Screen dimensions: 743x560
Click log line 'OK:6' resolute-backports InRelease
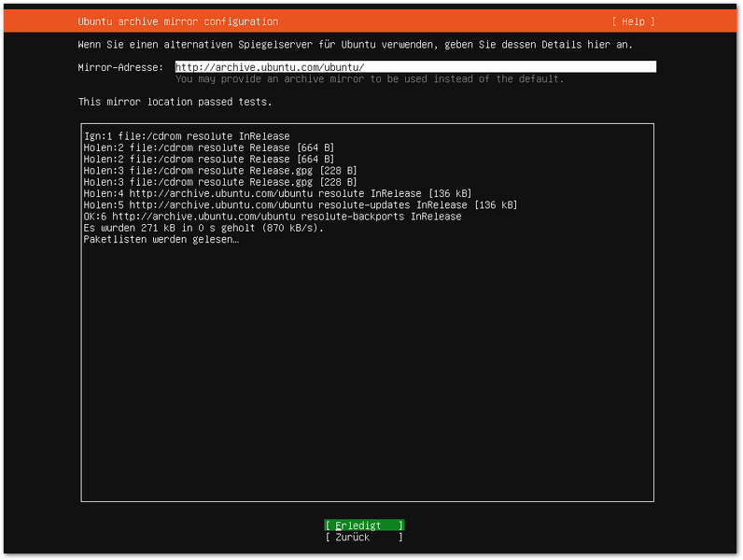point(273,216)
